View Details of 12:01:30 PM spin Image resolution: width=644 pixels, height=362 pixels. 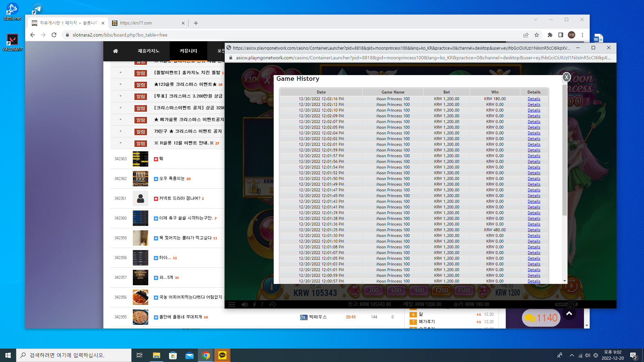tap(534, 236)
